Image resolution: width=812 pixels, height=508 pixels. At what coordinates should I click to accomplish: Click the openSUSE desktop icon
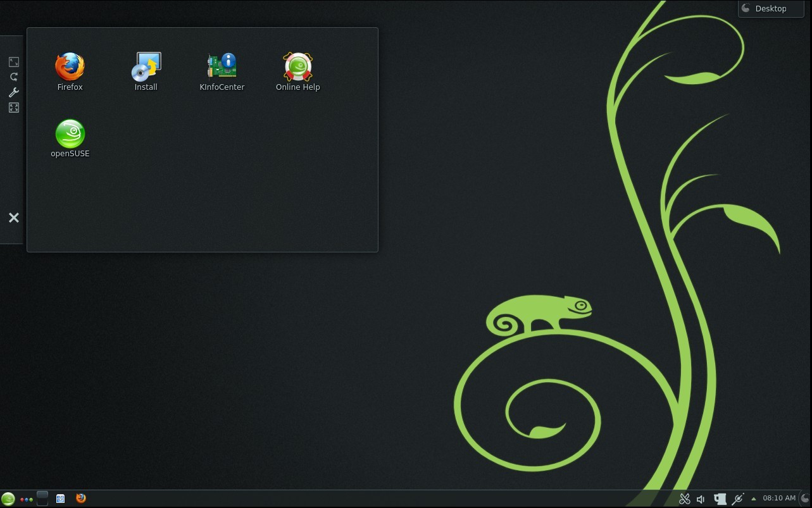coord(70,138)
